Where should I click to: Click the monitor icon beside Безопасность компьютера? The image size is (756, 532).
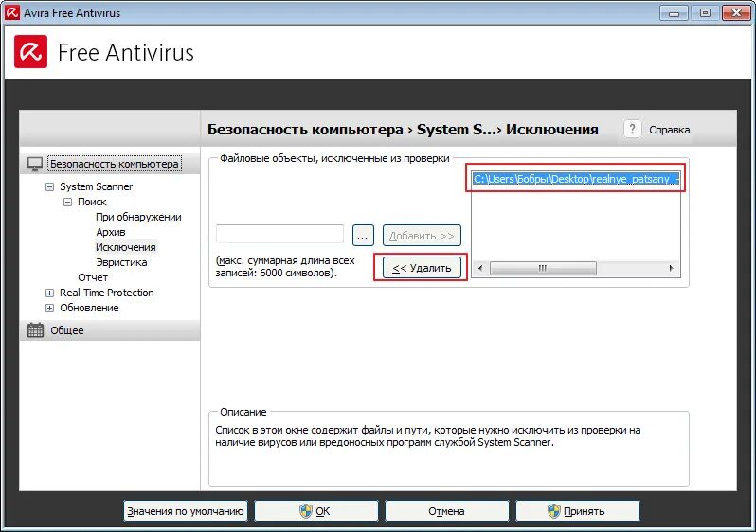click(x=35, y=164)
